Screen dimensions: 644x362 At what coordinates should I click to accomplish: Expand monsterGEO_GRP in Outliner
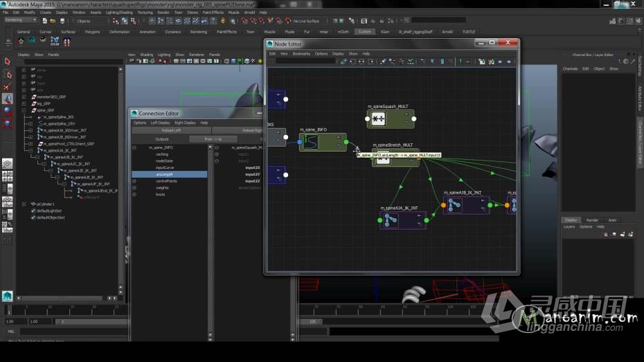(x=24, y=97)
